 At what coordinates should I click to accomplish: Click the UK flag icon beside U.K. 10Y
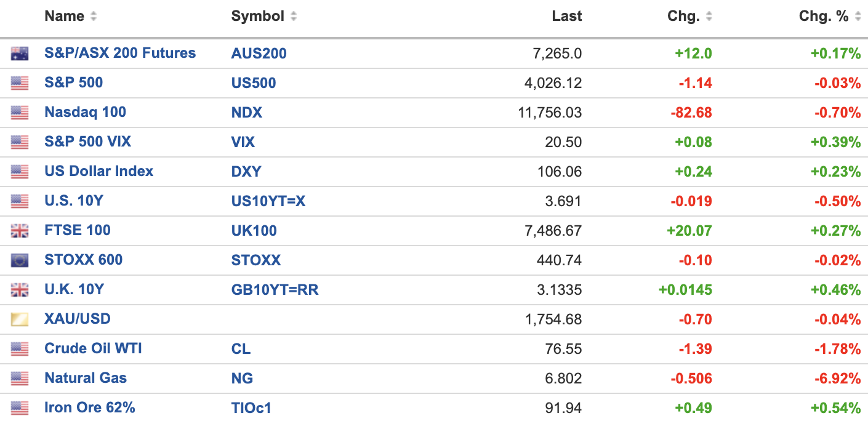pyautogui.click(x=20, y=290)
